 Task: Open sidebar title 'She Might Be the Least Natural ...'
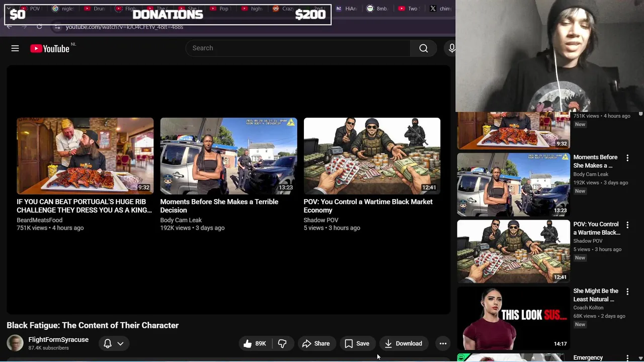596,295
